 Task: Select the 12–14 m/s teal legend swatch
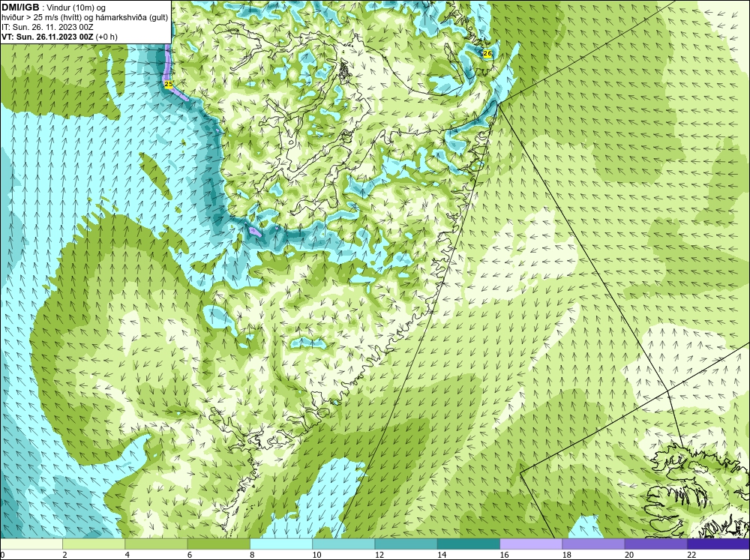(406, 544)
